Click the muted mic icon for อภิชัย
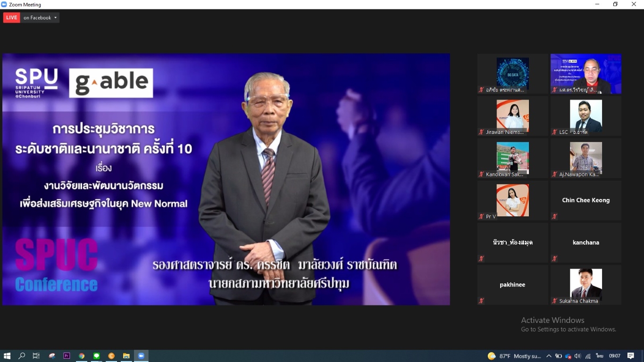Viewport: 644px width, 362px height. point(482,90)
